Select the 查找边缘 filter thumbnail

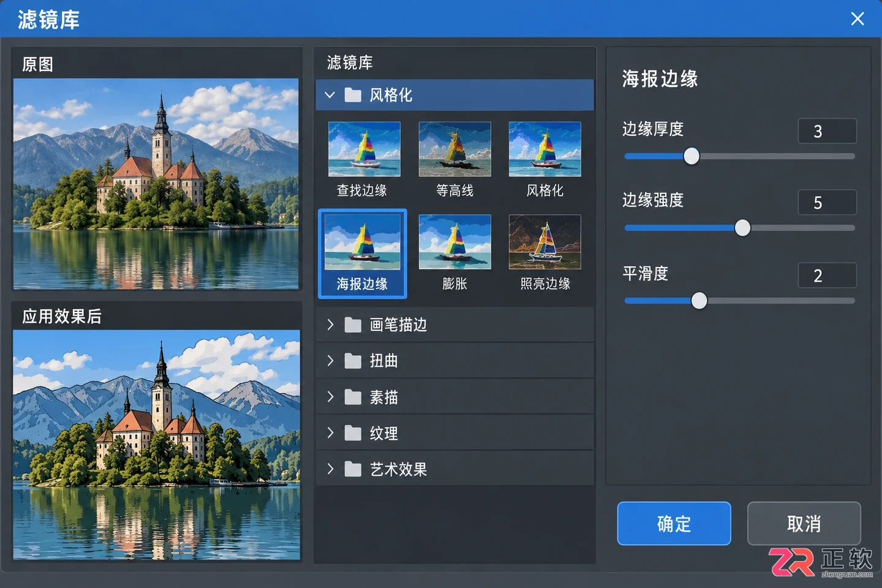click(364, 149)
